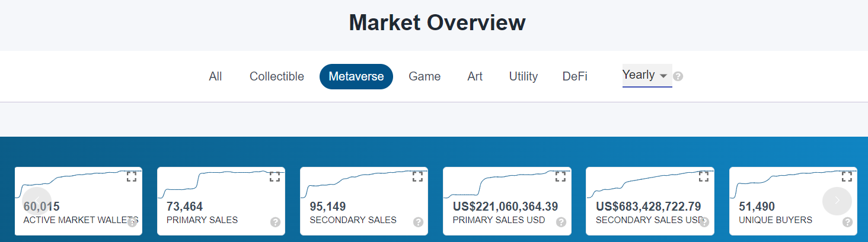Screen dimensions: 868x242
Task: Open the Yearly period dropdown
Action: coord(647,75)
